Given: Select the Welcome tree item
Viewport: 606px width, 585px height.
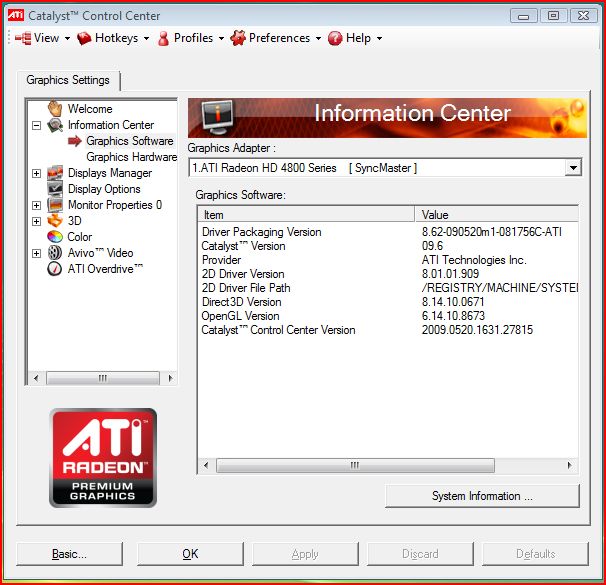Looking at the screenshot, I should [90, 109].
